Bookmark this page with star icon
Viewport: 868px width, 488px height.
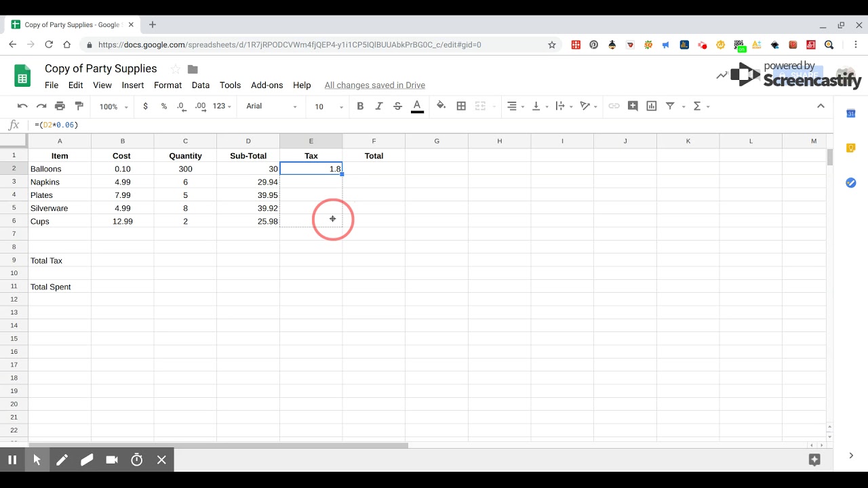click(x=552, y=45)
